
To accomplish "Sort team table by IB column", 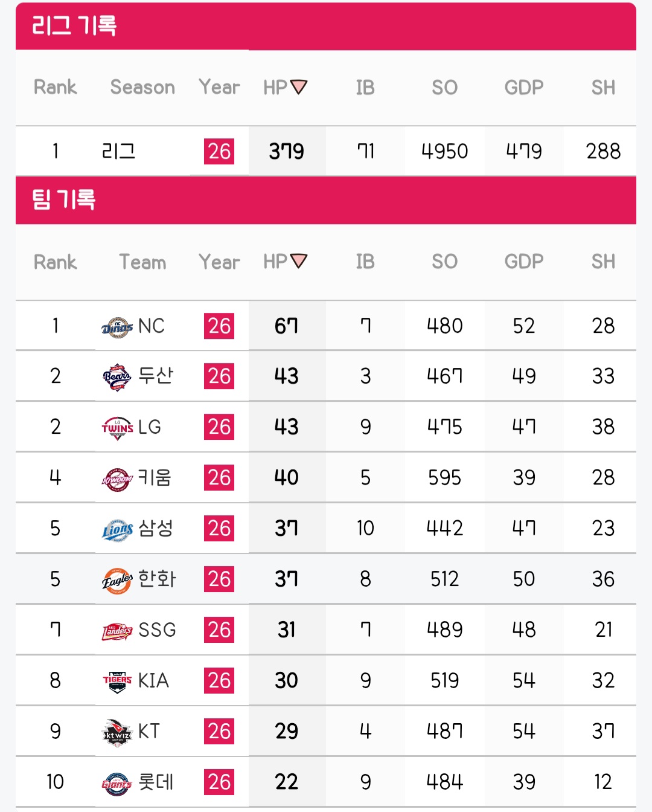I will [x=365, y=262].
